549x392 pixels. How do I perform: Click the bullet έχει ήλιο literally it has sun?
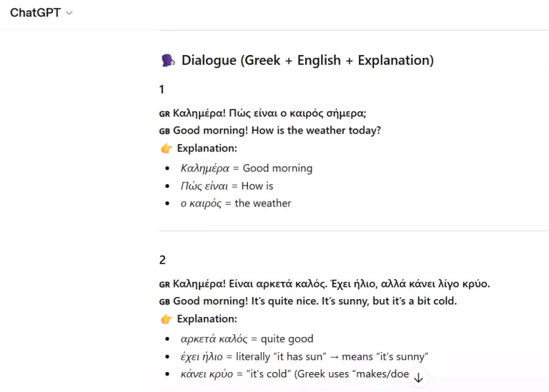pyautogui.click(x=305, y=357)
